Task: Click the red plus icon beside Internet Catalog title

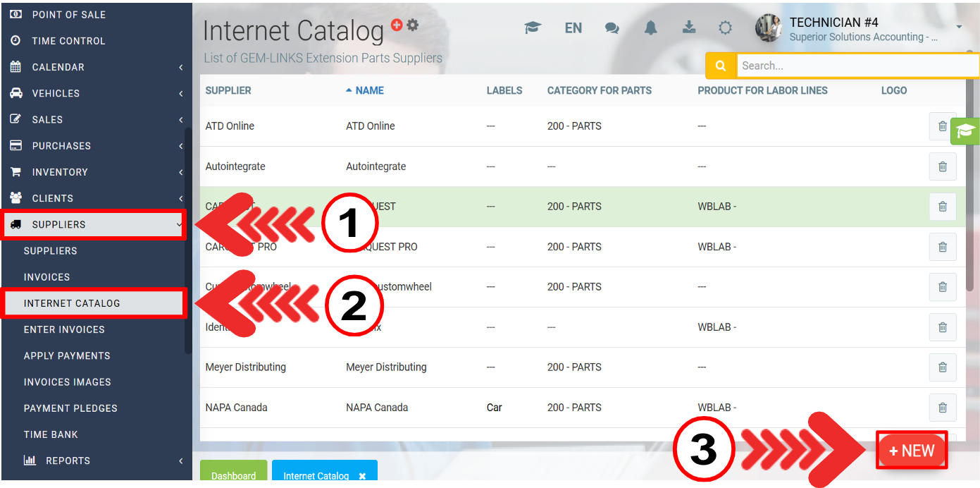Action: click(x=397, y=25)
